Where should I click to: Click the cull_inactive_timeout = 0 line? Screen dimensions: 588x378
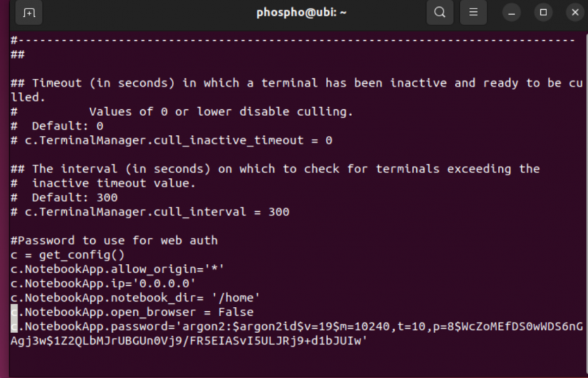coord(171,140)
